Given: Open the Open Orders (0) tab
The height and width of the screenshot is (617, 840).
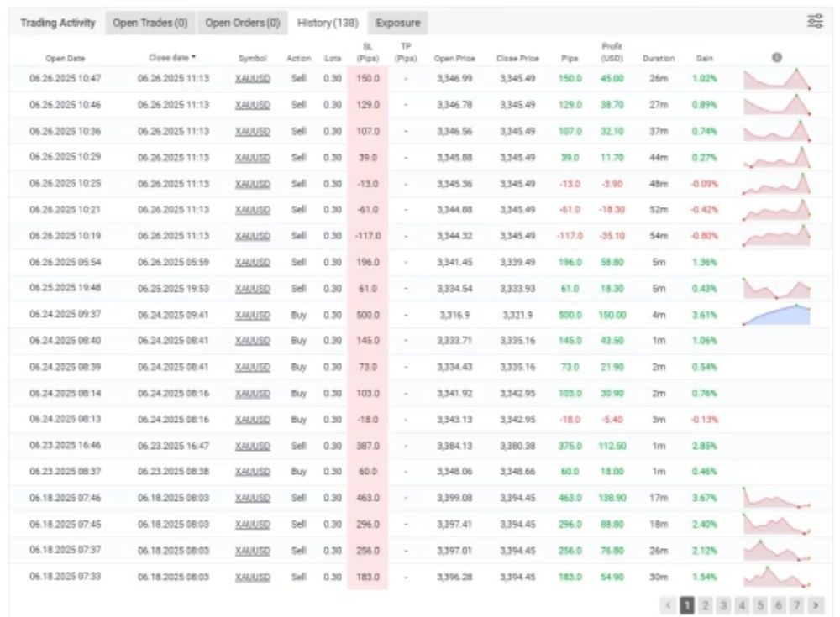Looking at the screenshot, I should [x=242, y=23].
